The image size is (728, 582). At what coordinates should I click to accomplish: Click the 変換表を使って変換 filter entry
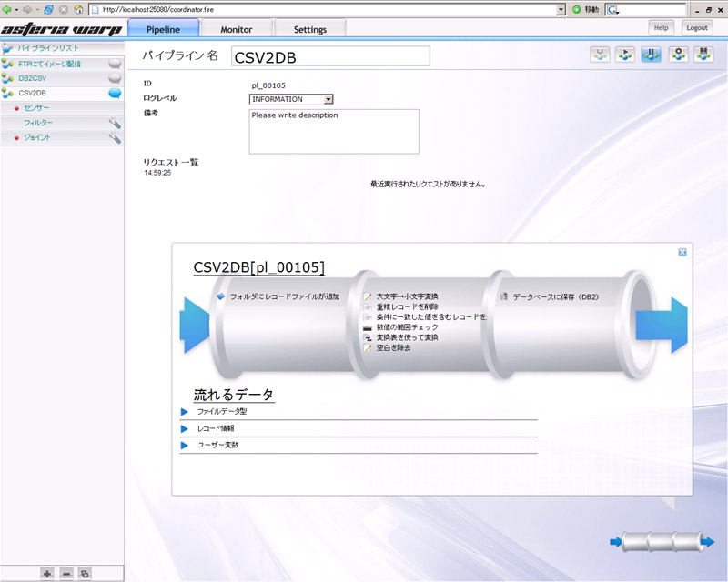407,337
